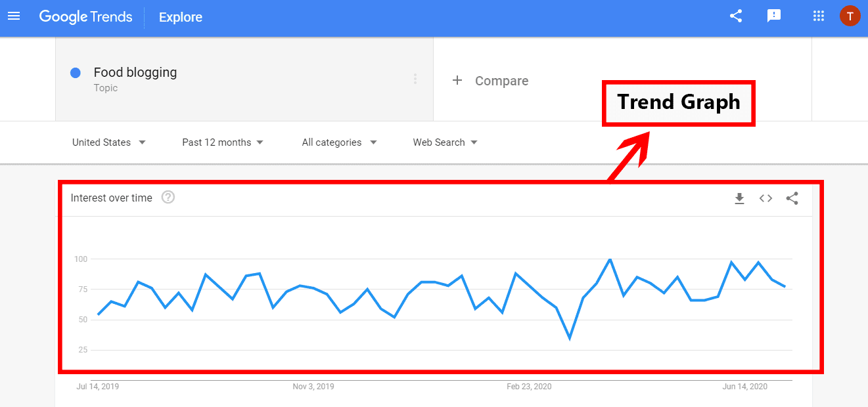Open the help tooltip beside Interest over time

tap(168, 197)
